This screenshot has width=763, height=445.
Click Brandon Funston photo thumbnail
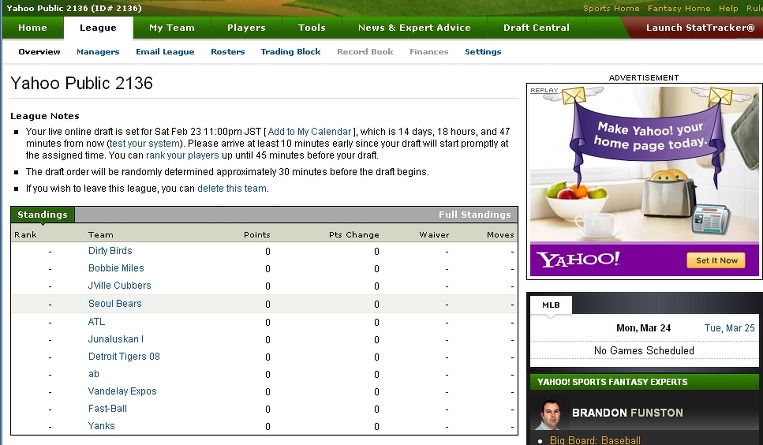pos(550,414)
